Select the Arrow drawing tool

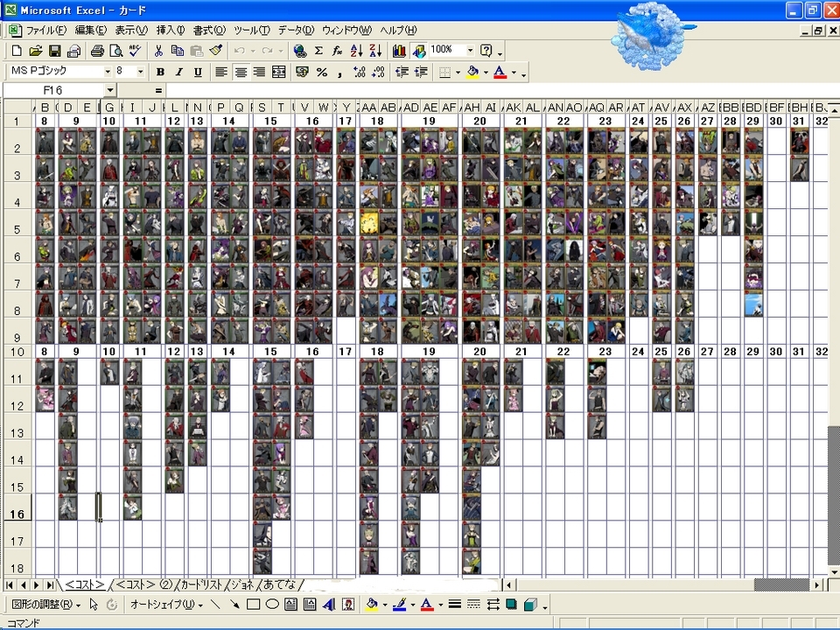(234, 605)
